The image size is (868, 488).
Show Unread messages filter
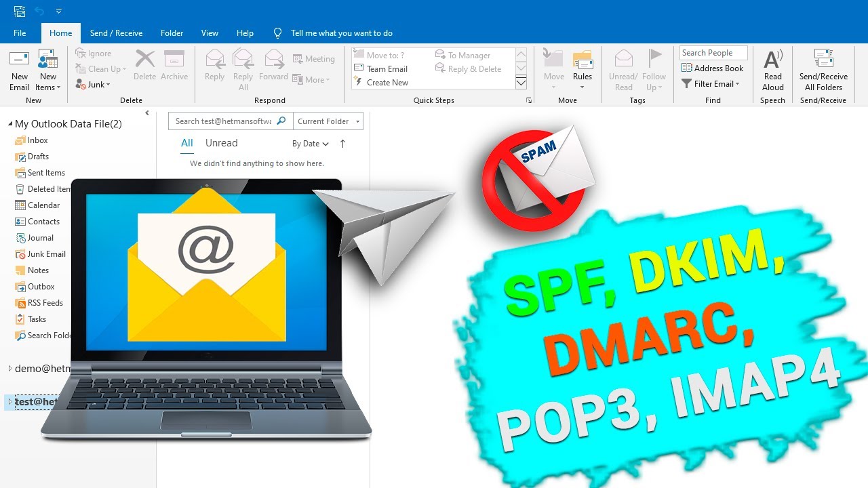221,143
